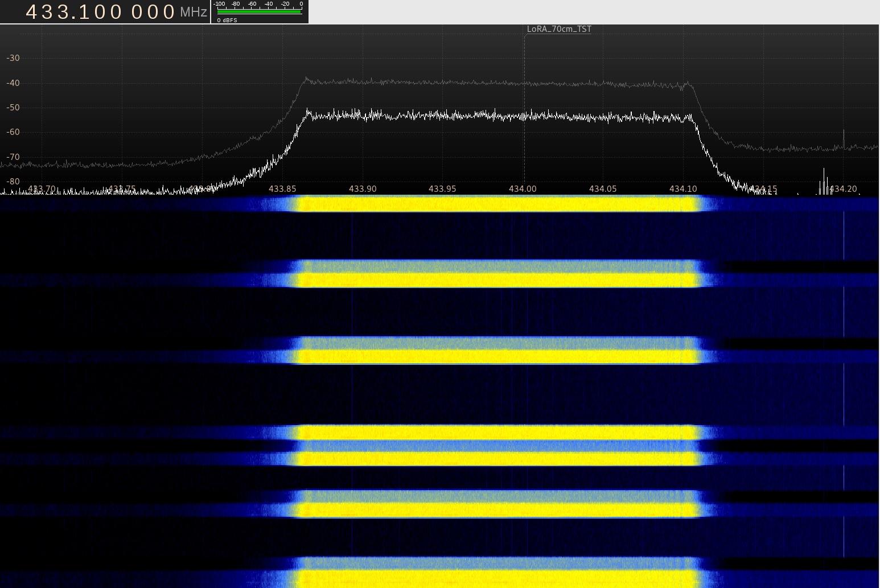Click the 433.85 frequency axis label

282,189
